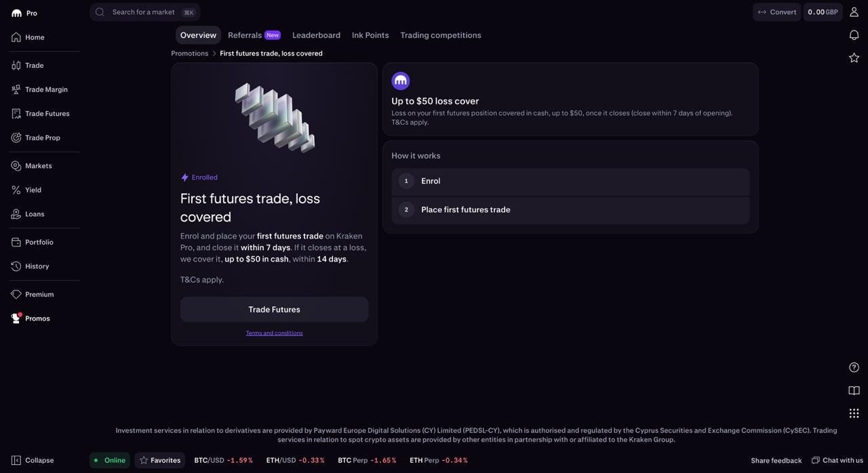Open the user account profile icon
Viewport: 868px width, 473px height.
(854, 12)
